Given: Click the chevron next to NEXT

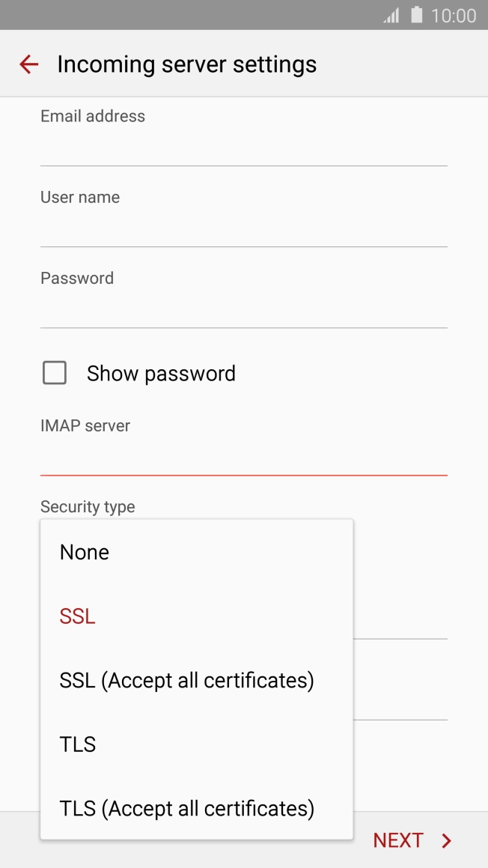Looking at the screenshot, I should pyautogui.click(x=447, y=840).
